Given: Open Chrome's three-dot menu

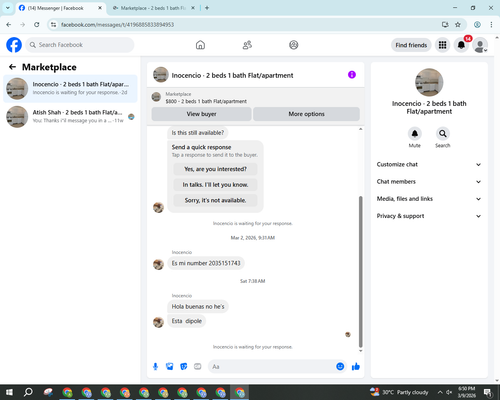Looking at the screenshot, I should (x=491, y=25).
